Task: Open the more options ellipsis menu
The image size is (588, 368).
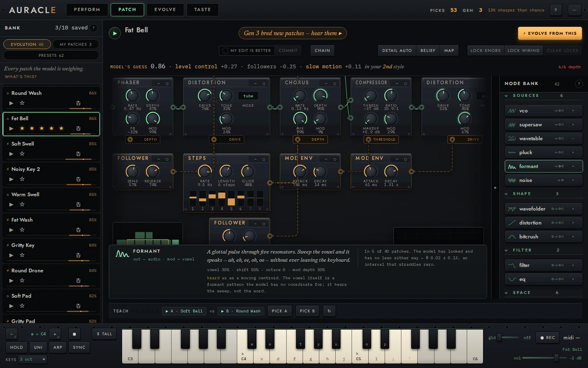Action: coord(575,10)
